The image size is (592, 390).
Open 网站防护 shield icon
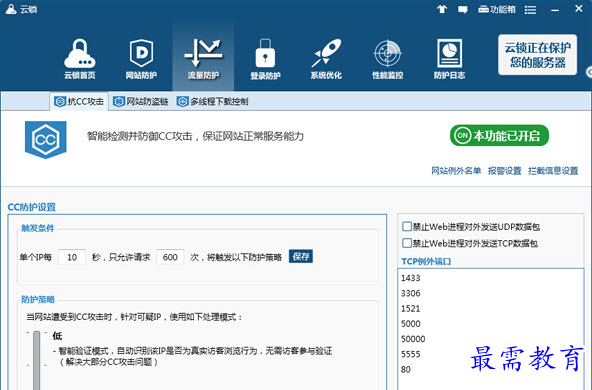[141, 59]
